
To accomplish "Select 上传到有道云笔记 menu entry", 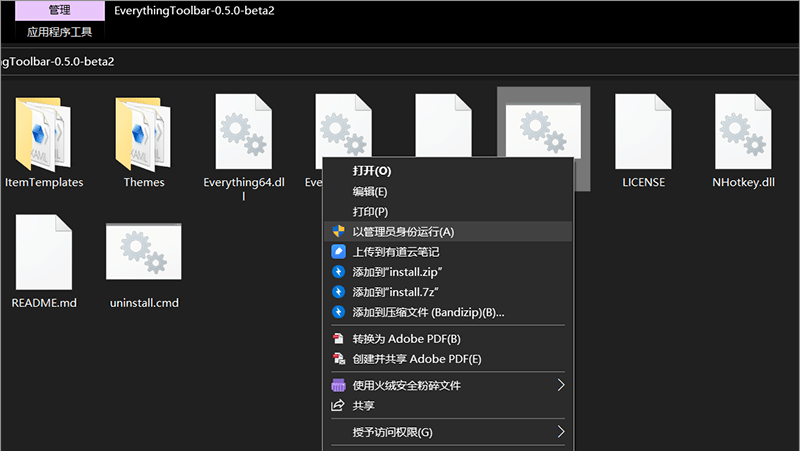I will (x=448, y=252).
